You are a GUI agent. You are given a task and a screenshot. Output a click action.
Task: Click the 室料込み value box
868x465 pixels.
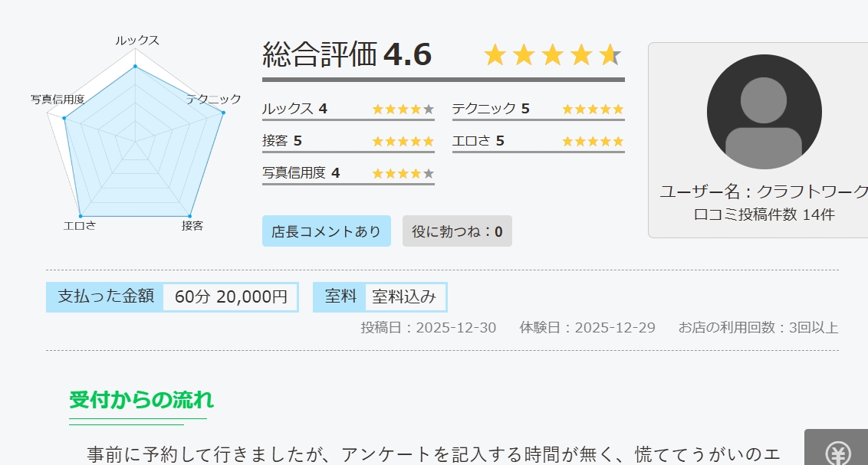404,296
